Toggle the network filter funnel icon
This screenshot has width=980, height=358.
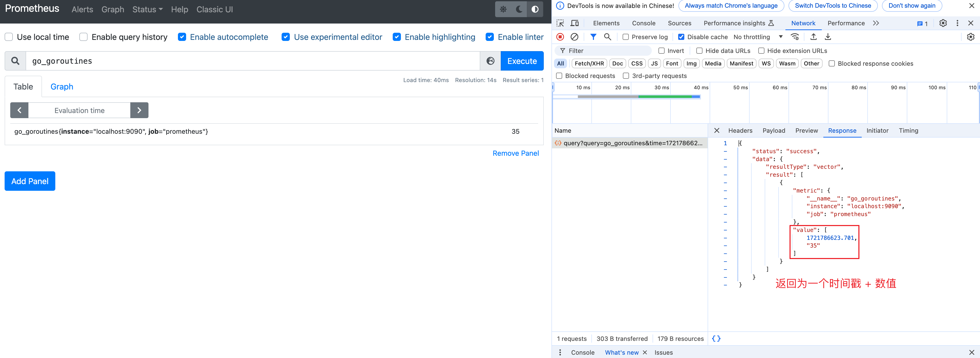(593, 37)
